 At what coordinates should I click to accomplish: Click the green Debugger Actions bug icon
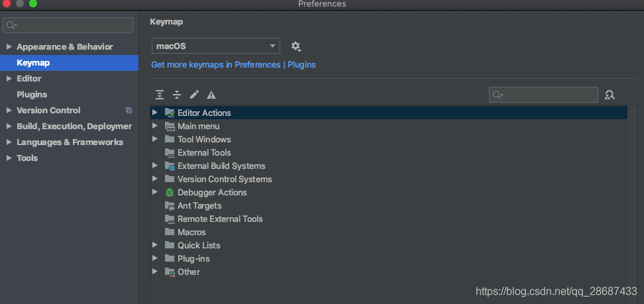(x=170, y=192)
